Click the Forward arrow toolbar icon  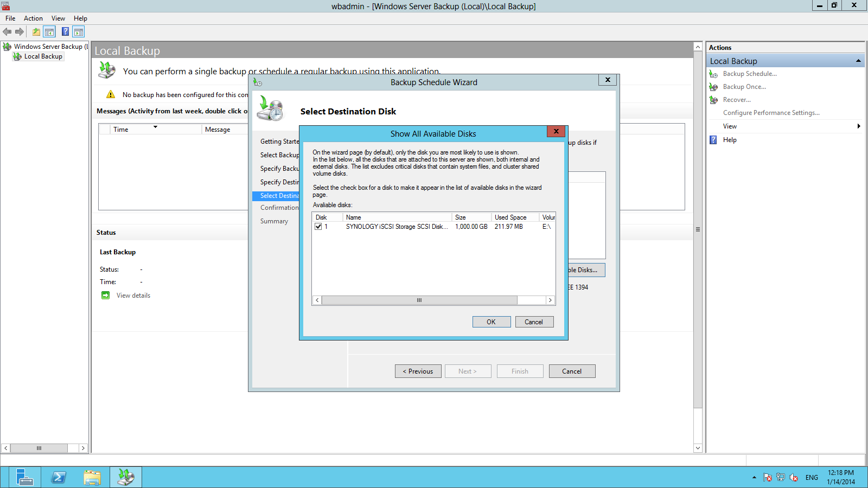pos(20,32)
